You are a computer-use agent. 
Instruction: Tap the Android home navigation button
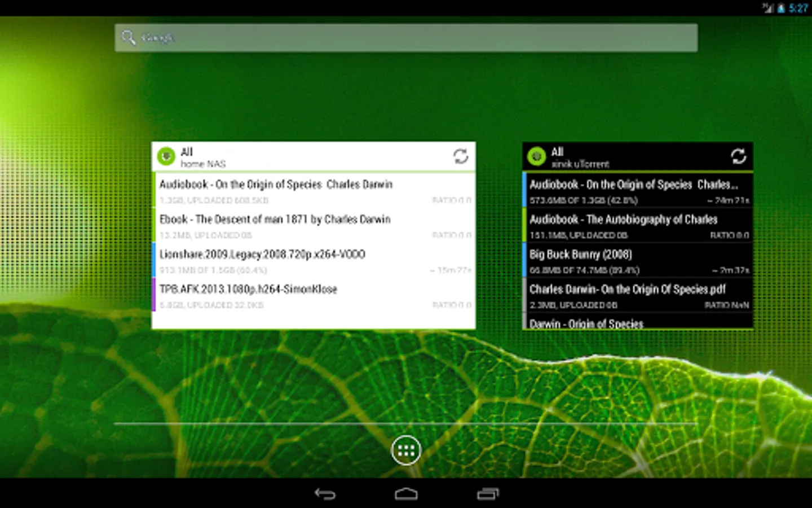click(406, 494)
